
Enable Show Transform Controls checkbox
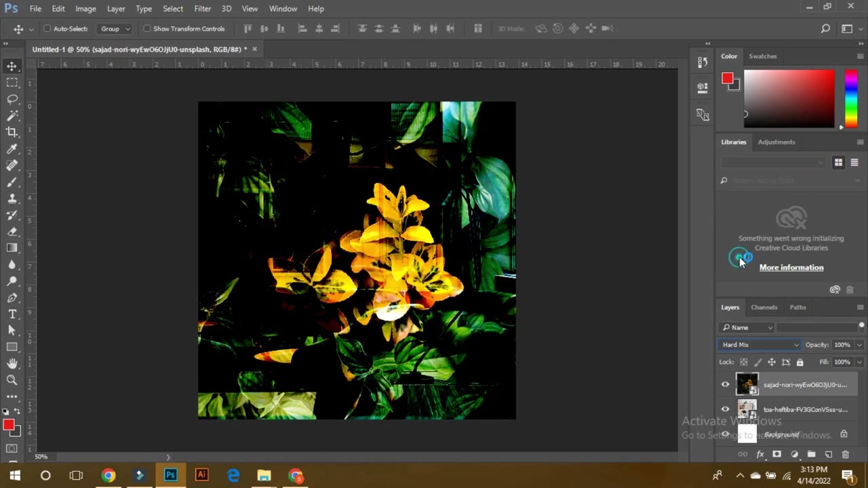click(x=146, y=28)
